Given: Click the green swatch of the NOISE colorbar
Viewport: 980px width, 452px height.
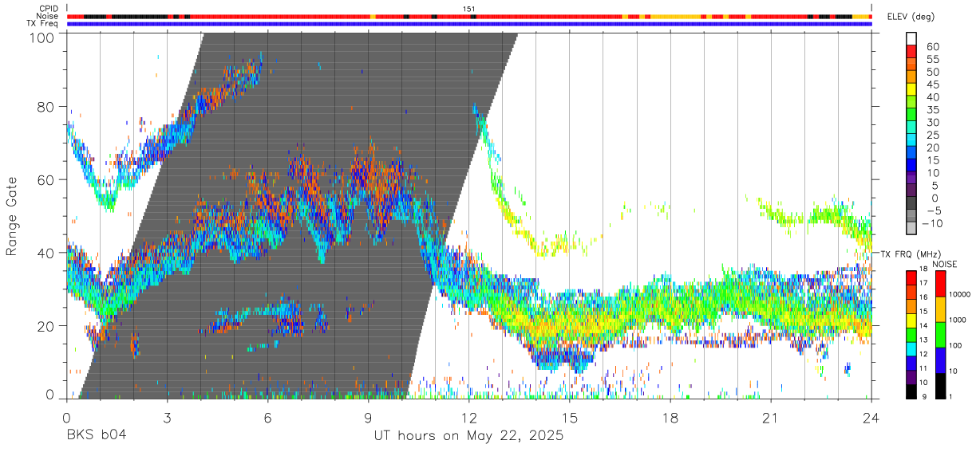Looking at the screenshot, I should click(940, 335).
